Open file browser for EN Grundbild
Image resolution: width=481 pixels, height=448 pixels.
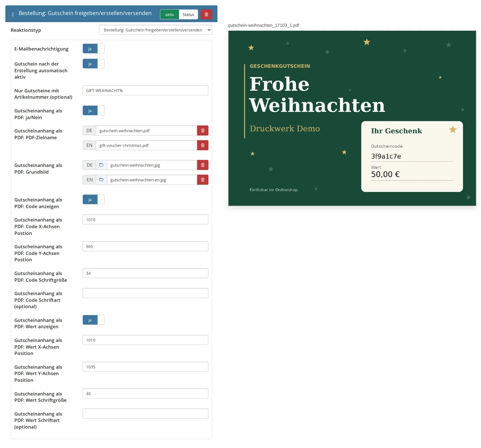click(x=102, y=180)
